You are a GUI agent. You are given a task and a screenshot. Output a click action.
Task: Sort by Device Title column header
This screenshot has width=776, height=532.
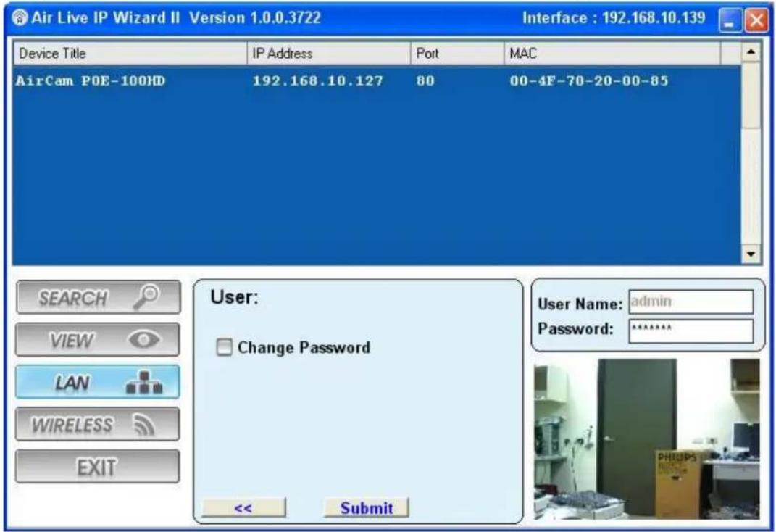click(130, 54)
